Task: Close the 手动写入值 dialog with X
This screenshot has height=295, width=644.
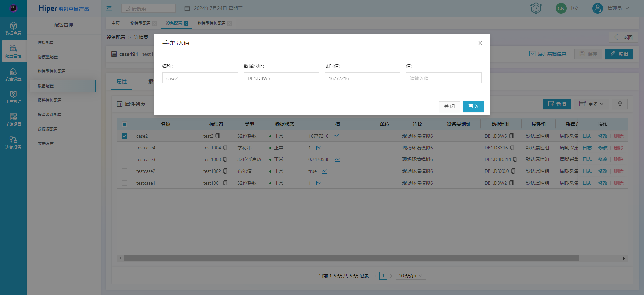Action: [480, 43]
